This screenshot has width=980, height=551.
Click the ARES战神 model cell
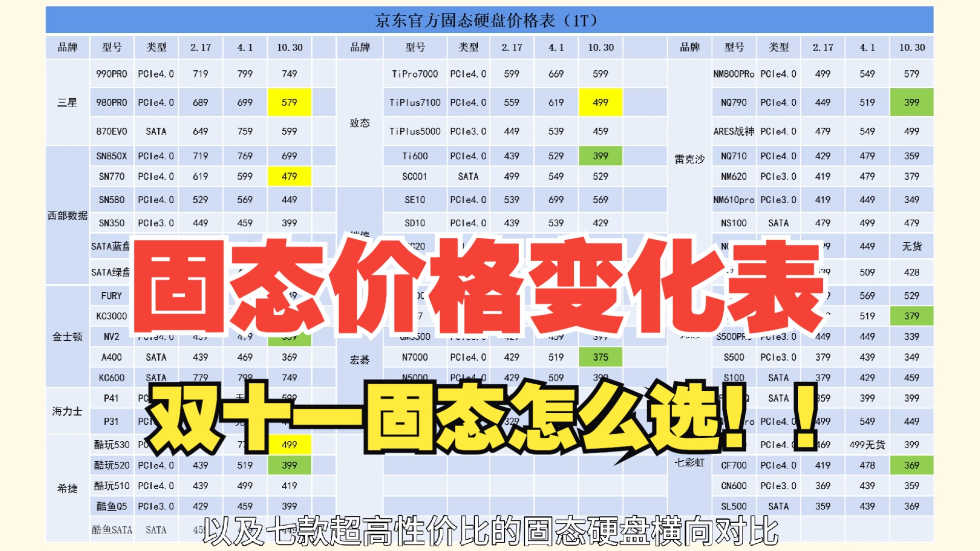click(734, 132)
